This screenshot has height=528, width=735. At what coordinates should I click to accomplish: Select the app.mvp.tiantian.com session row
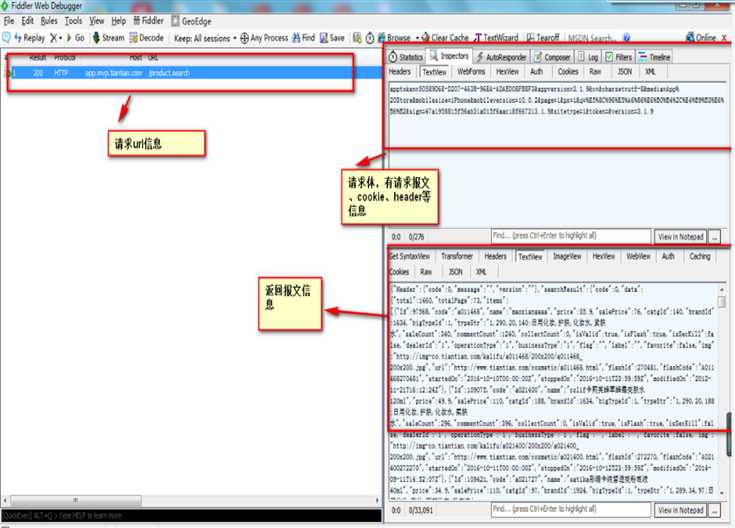(192, 73)
